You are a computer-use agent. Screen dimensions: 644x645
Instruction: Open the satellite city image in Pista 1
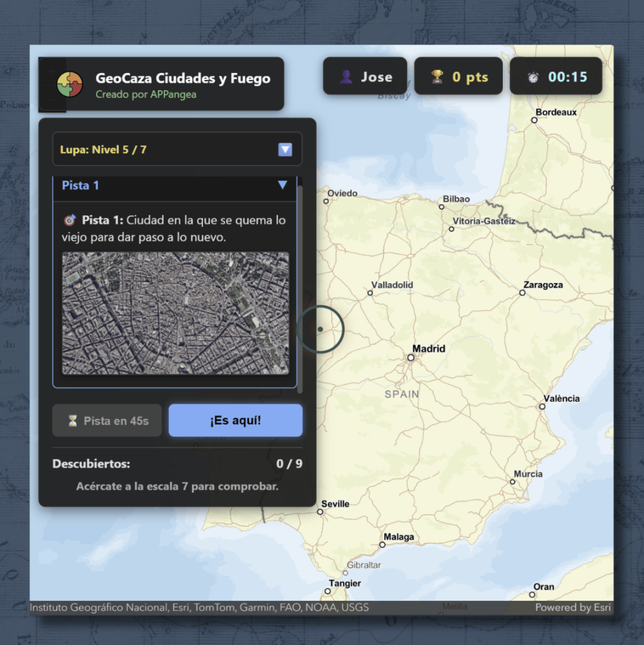click(x=176, y=314)
